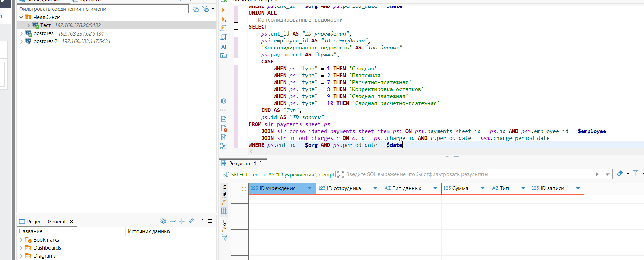Select the Project - General tab

tap(46, 222)
